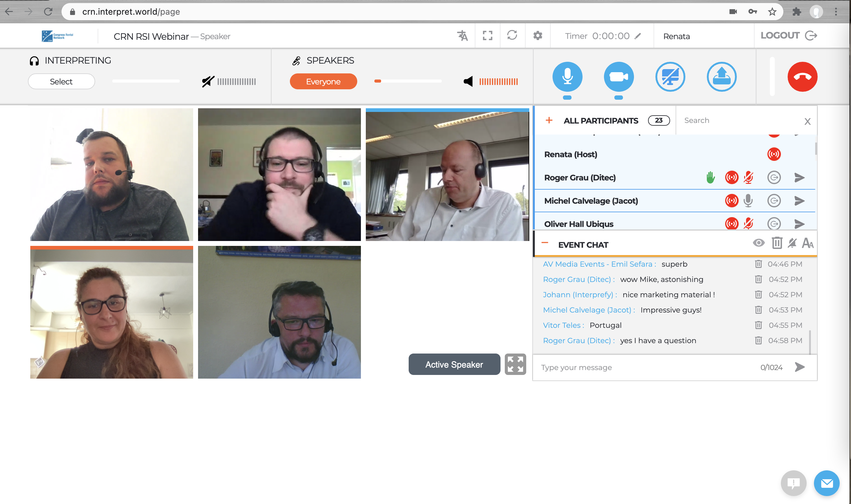Unmute Roger Grau's microphone

748,177
